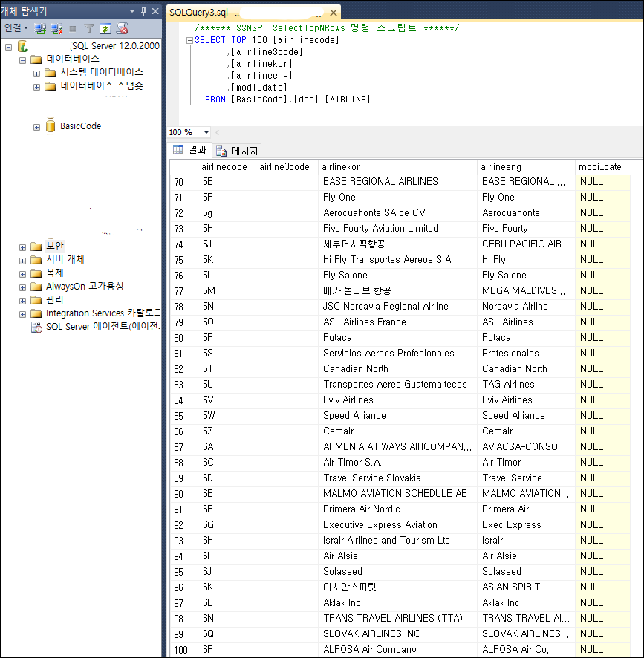Open the 연결 (Connect) dropdown
This screenshot has width=644, height=658.
(x=16, y=28)
